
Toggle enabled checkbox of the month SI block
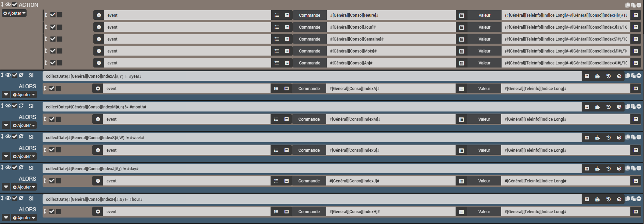pyautogui.click(x=15, y=106)
